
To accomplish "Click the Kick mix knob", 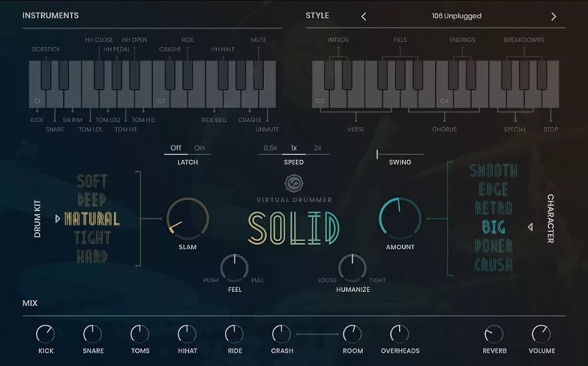I will [46, 334].
